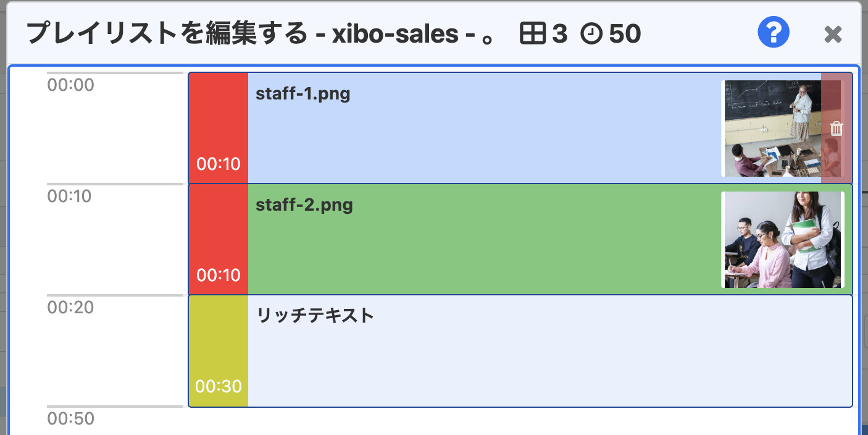Click the 00:10 timeline marker
Viewport: 868px width, 435px height.
(x=71, y=196)
